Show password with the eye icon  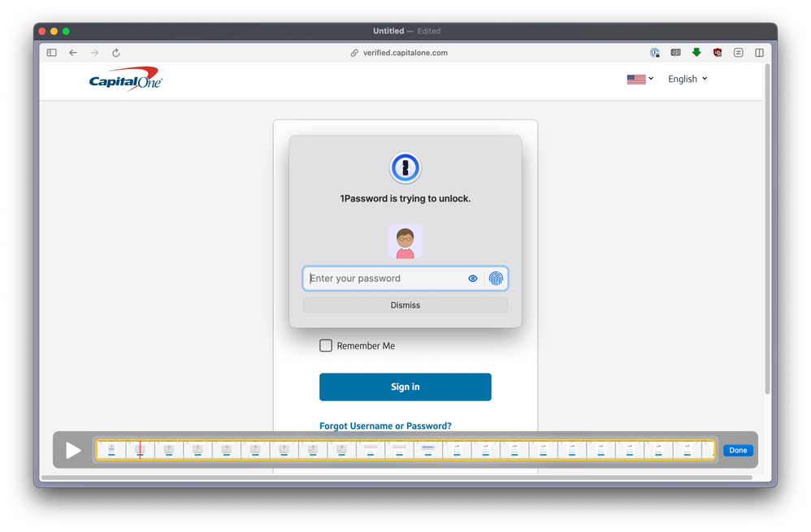pyautogui.click(x=473, y=279)
